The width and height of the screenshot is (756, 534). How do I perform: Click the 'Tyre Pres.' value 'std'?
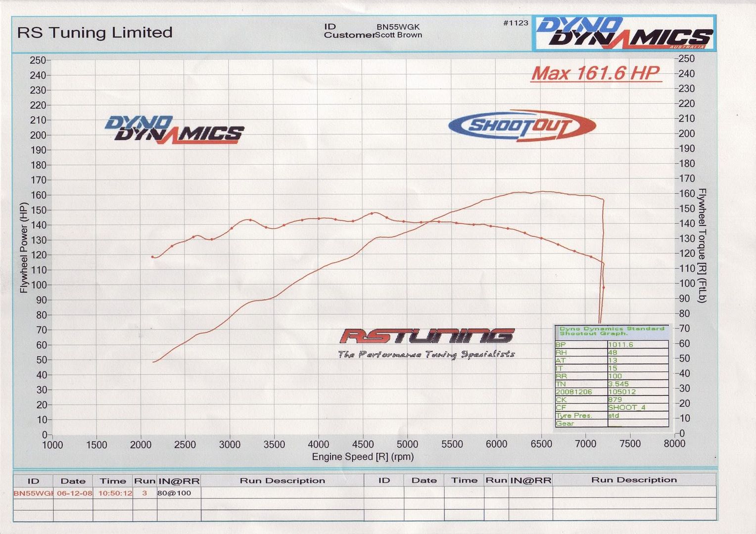614,415
